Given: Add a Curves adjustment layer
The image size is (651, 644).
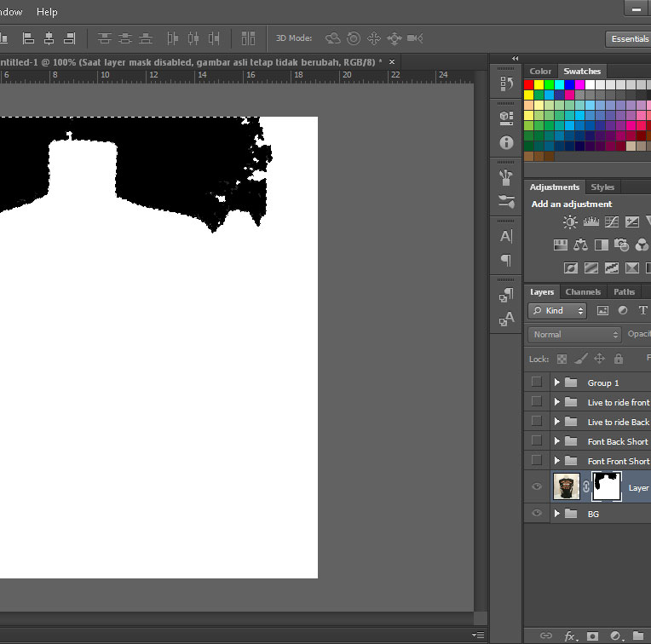Looking at the screenshot, I should (x=612, y=222).
